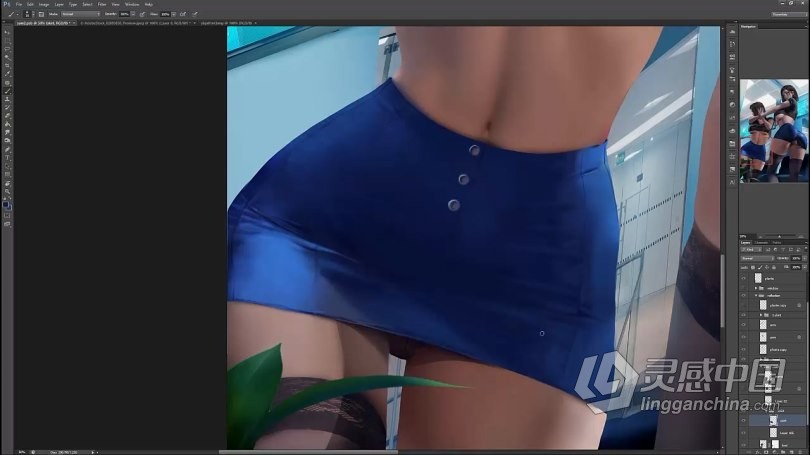Select the Clone Stamp tool
The width and height of the screenshot is (810, 455).
click(7, 99)
